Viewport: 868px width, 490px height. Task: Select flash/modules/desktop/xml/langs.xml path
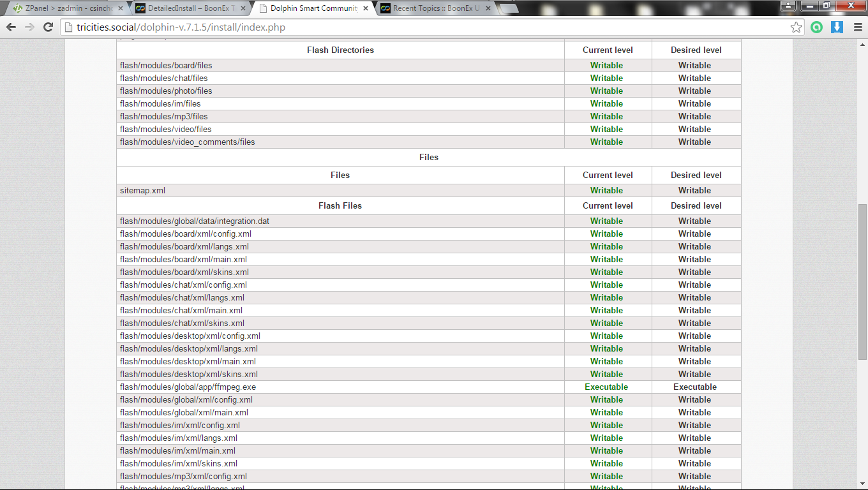[x=189, y=348]
